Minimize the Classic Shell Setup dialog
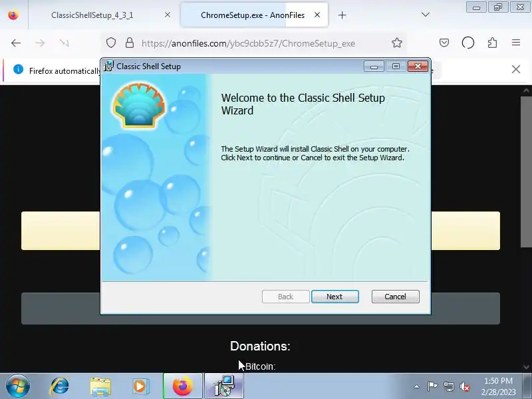 click(374, 66)
